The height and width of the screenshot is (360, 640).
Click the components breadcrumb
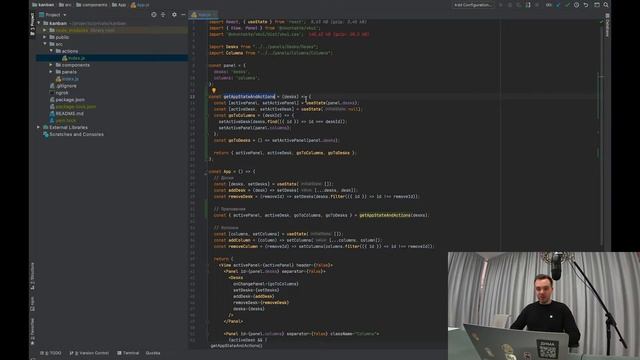[x=92, y=5]
